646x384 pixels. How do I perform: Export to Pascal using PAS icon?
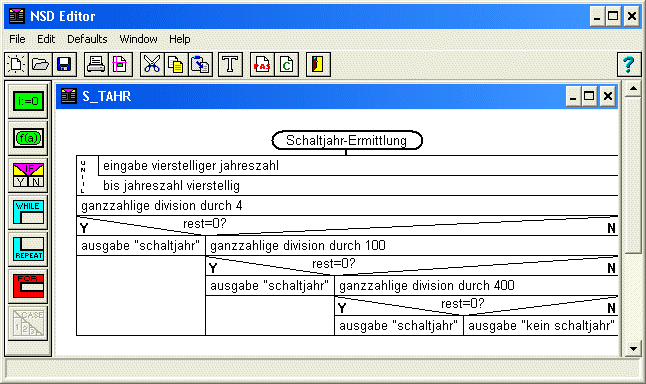pos(262,65)
